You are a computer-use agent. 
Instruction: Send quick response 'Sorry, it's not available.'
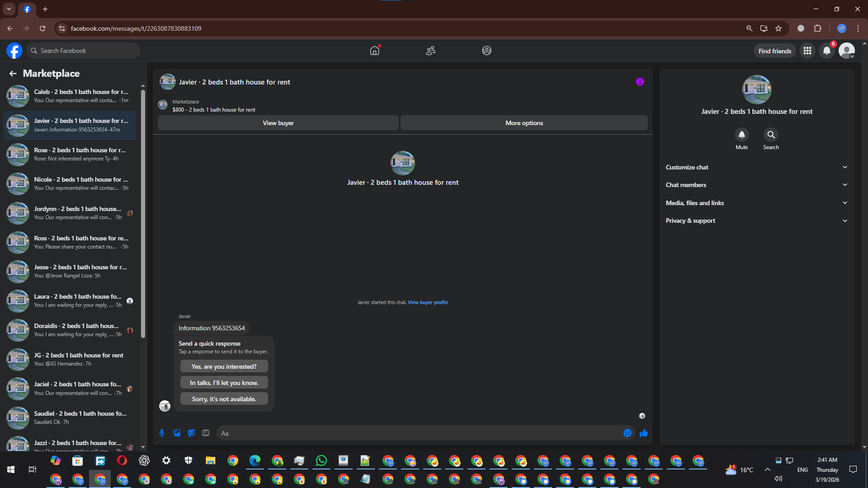point(224,399)
